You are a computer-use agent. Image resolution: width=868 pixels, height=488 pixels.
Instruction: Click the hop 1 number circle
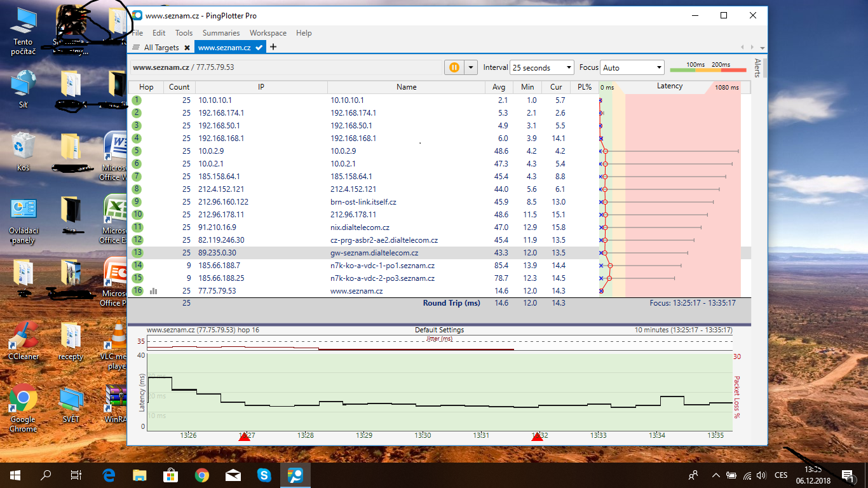click(137, 100)
